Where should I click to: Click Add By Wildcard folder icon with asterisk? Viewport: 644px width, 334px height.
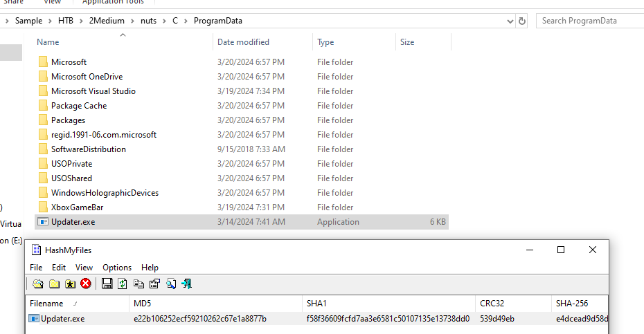coord(70,284)
